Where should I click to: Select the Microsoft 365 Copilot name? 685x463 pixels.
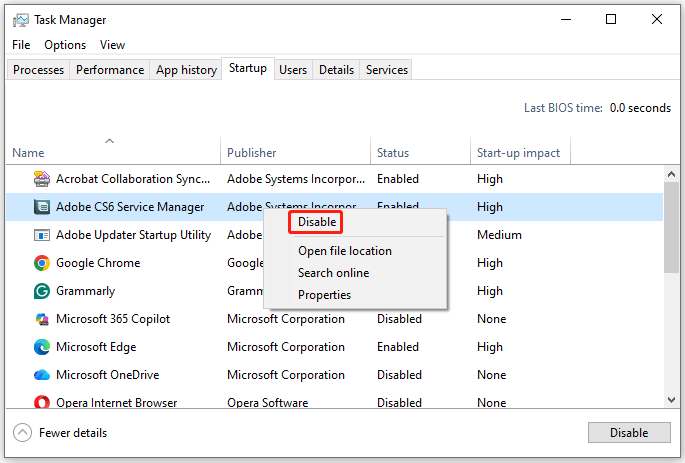point(113,319)
